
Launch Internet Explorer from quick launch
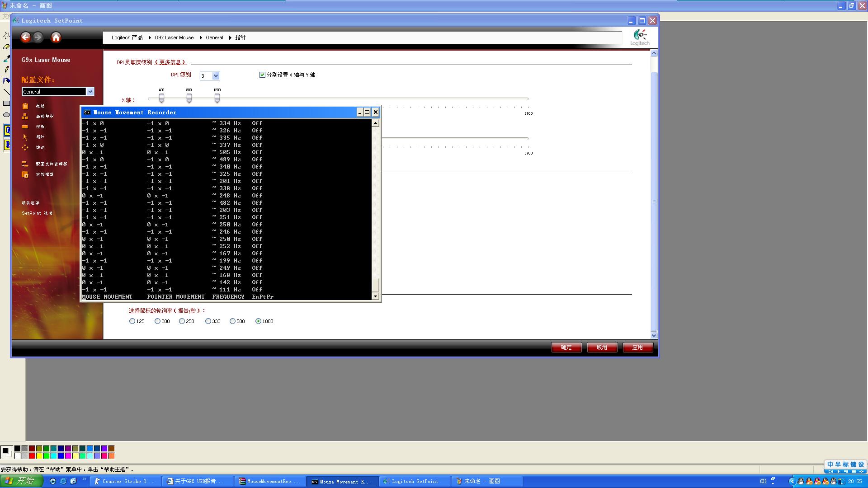(x=63, y=482)
